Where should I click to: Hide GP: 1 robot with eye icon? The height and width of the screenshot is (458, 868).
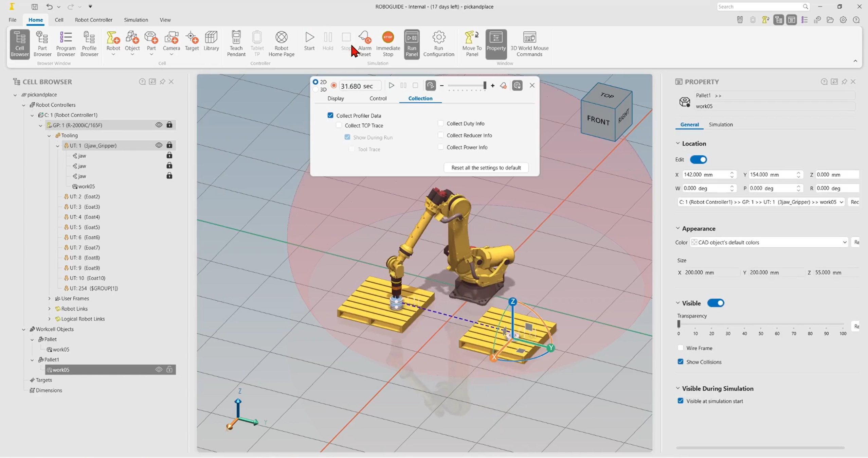pyautogui.click(x=159, y=125)
